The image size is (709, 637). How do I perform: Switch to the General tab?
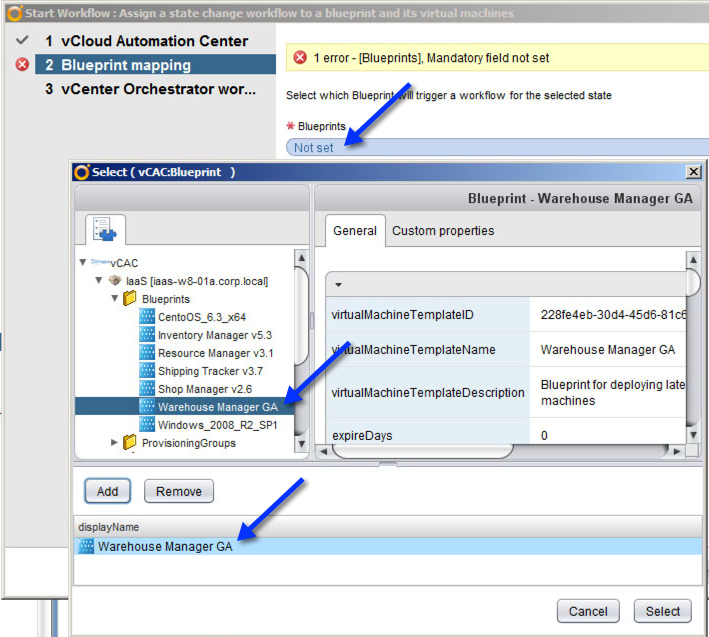coord(355,231)
